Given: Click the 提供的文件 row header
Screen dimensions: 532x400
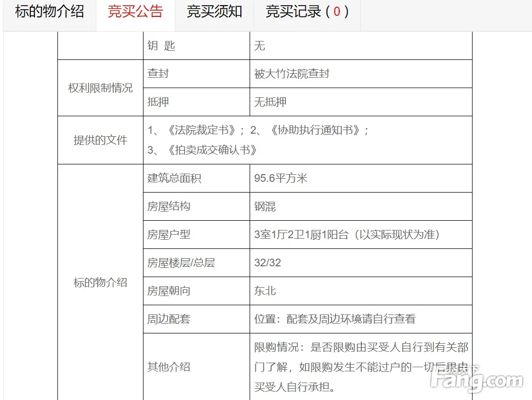Looking at the screenshot, I should [x=100, y=140].
